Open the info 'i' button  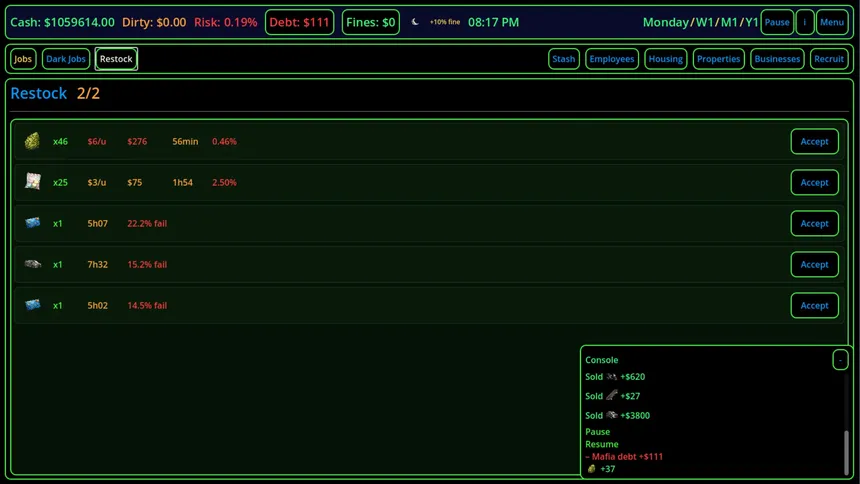tap(805, 22)
